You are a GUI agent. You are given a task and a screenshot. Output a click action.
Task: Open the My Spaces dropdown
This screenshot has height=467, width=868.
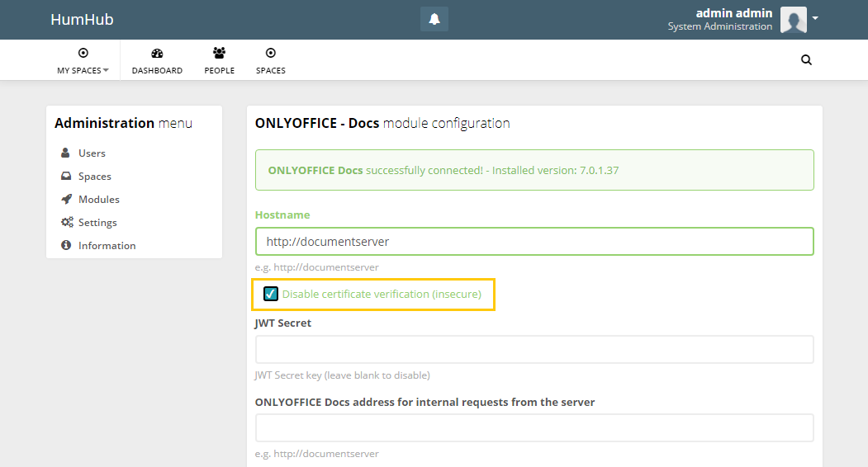[83, 70]
